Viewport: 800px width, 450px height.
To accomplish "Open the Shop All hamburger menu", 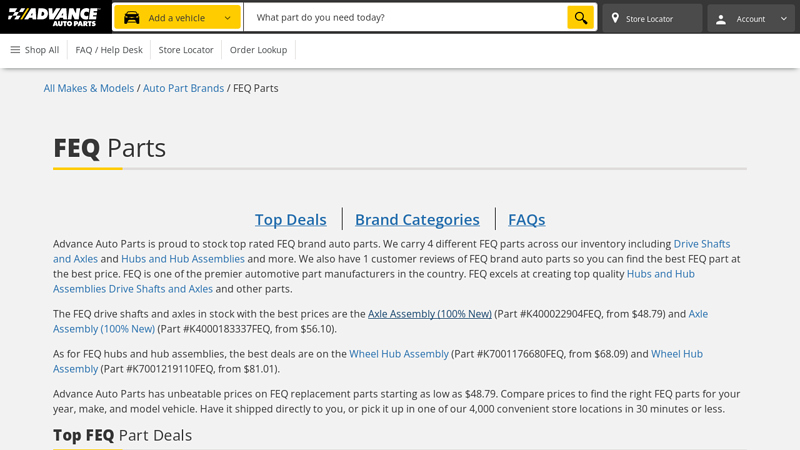I will point(34,50).
